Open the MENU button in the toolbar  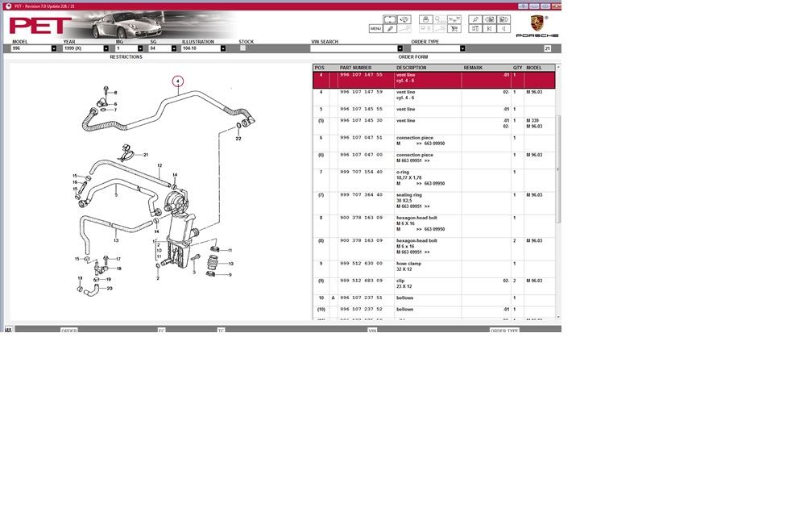click(375, 28)
